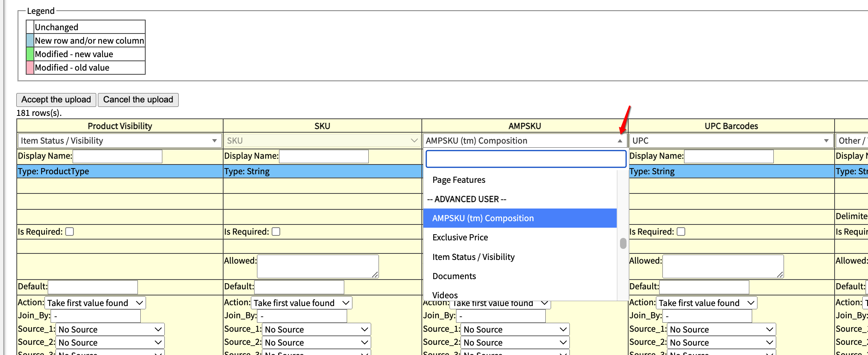Click the SKU column header

coord(322,126)
